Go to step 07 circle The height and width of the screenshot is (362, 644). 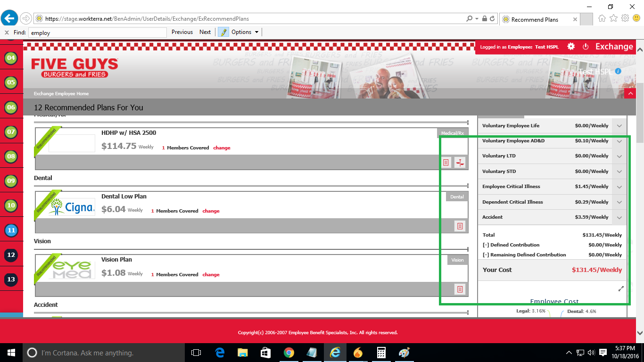(x=11, y=132)
